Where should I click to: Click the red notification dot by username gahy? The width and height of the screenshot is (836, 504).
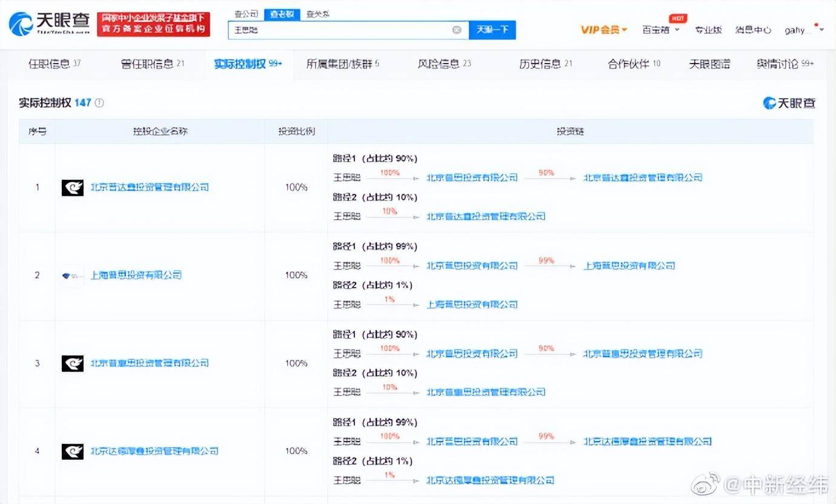pos(817,25)
